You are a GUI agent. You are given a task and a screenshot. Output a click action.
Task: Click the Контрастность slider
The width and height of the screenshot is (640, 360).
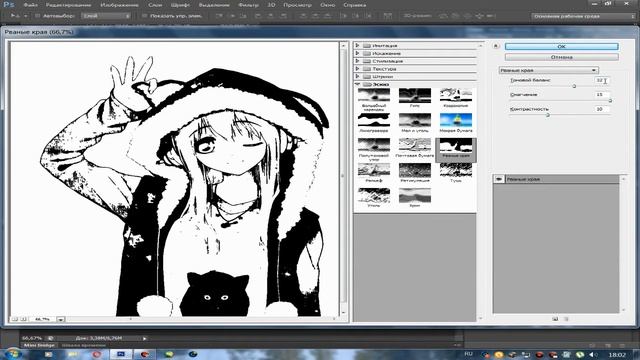pos(548,115)
